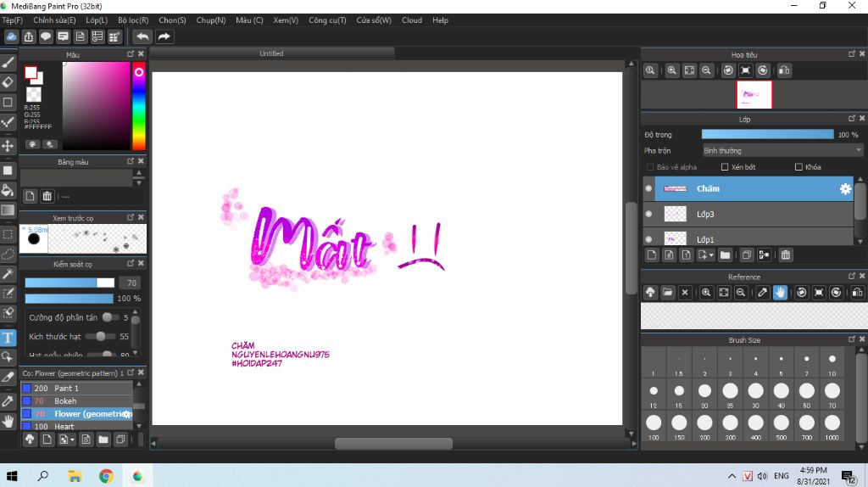This screenshot has height=487, width=868.
Task: Click the navigator canvas thumbnail
Action: [x=754, y=95]
